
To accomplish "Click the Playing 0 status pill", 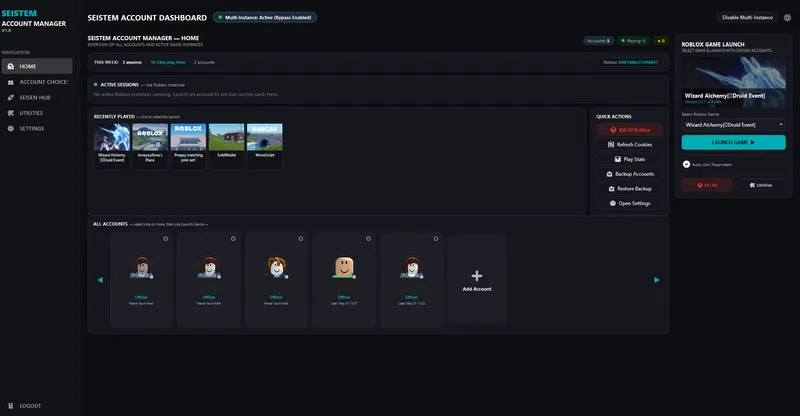I will 633,41.
